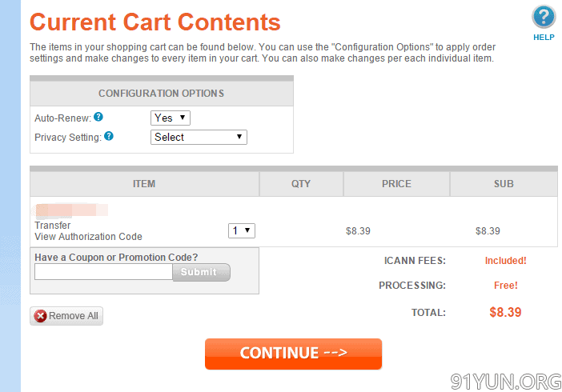Viewport: 562px width, 392px height.
Task: Open the View Authorization Code link
Action: click(x=88, y=237)
